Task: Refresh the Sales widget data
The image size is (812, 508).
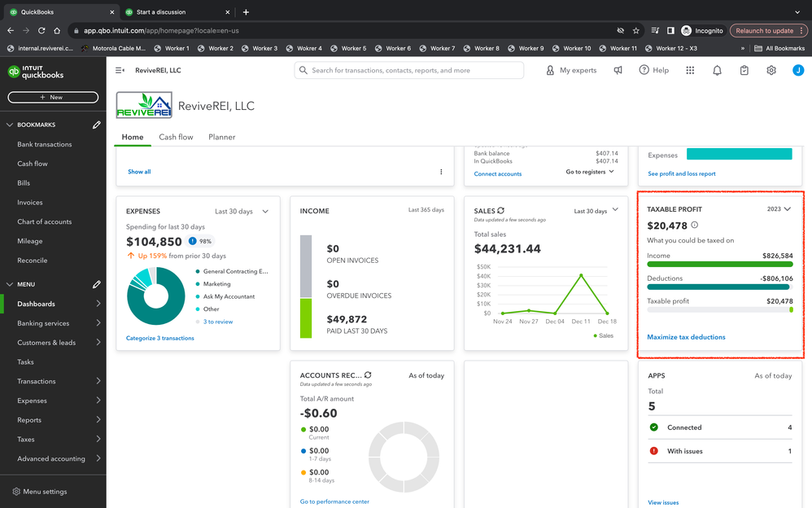Action: (x=500, y=211)
